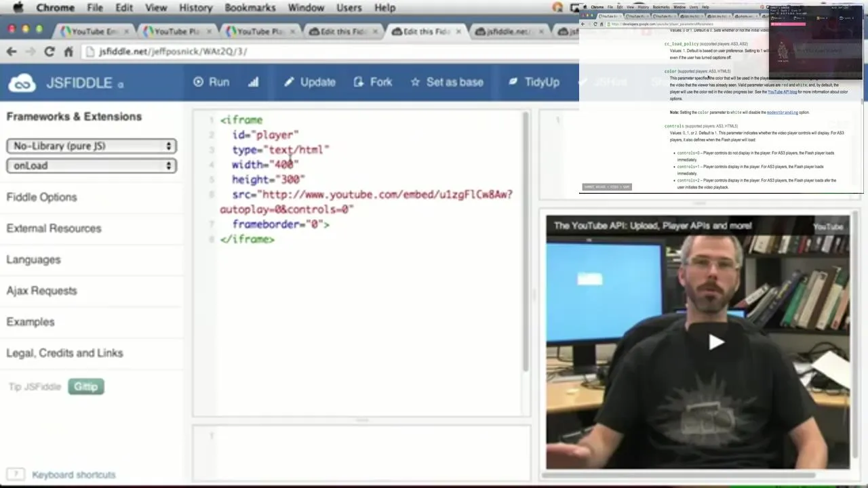The image size is (868, 488).
Task: Expand the Ajax Requests section
Action: [41, 291]
